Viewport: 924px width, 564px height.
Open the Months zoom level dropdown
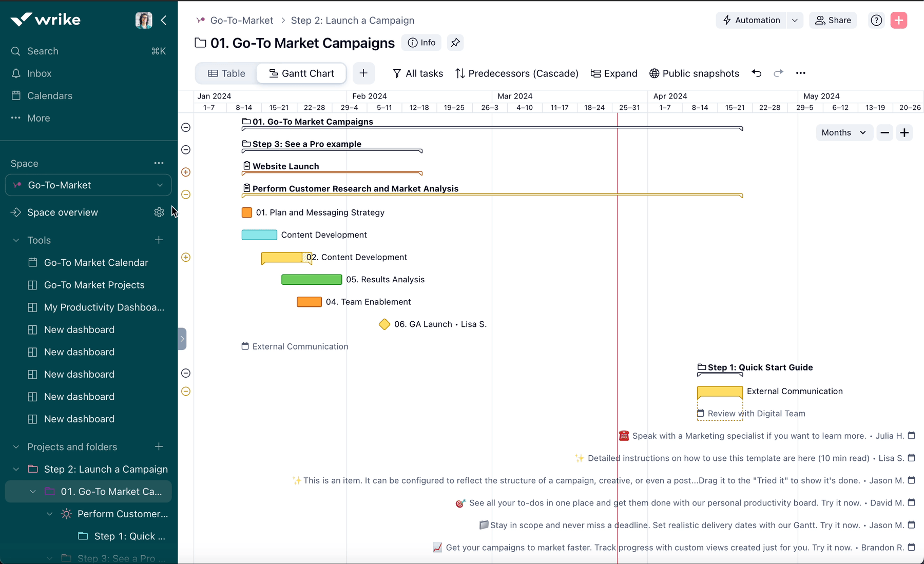[x=843, y=132]
